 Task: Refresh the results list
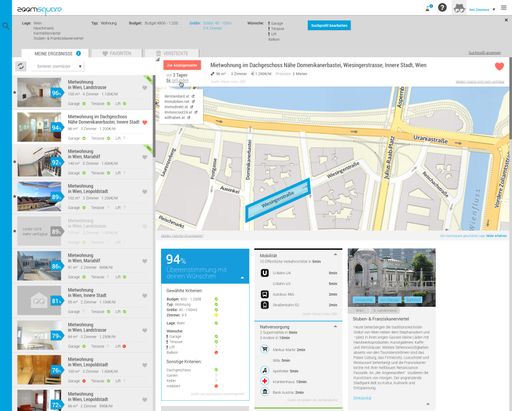click(21, 66)
